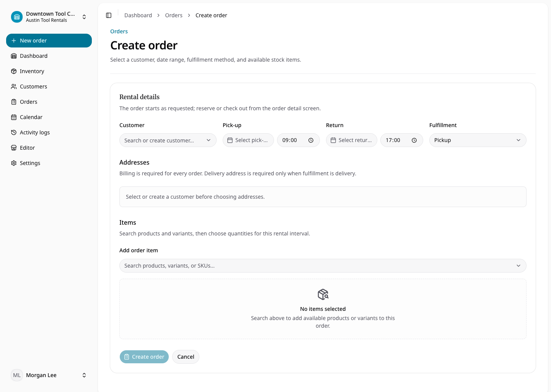
Task: Click the clipboard icon on Create order button
Action: tap(127, 357)
